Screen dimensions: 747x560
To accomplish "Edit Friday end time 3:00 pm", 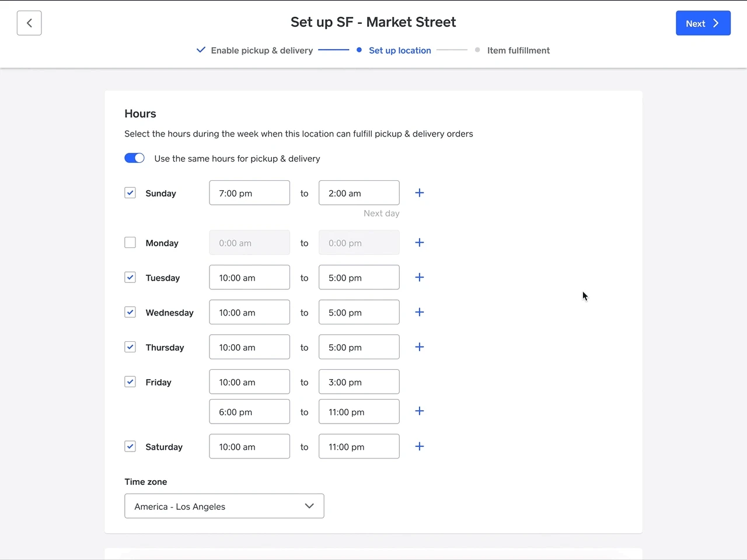I will (359, 382).
